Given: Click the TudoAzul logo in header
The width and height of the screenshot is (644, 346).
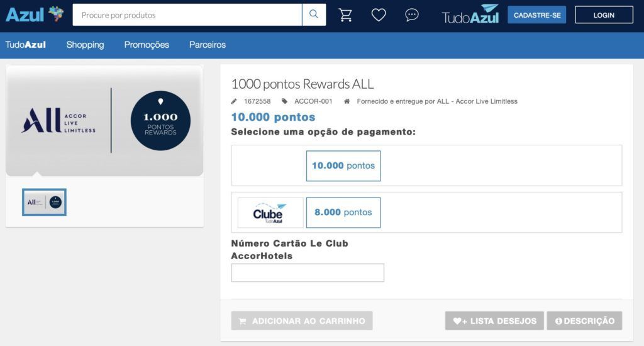Looking at the screenshot, I should pyautogui.click(x=470, y=15).
